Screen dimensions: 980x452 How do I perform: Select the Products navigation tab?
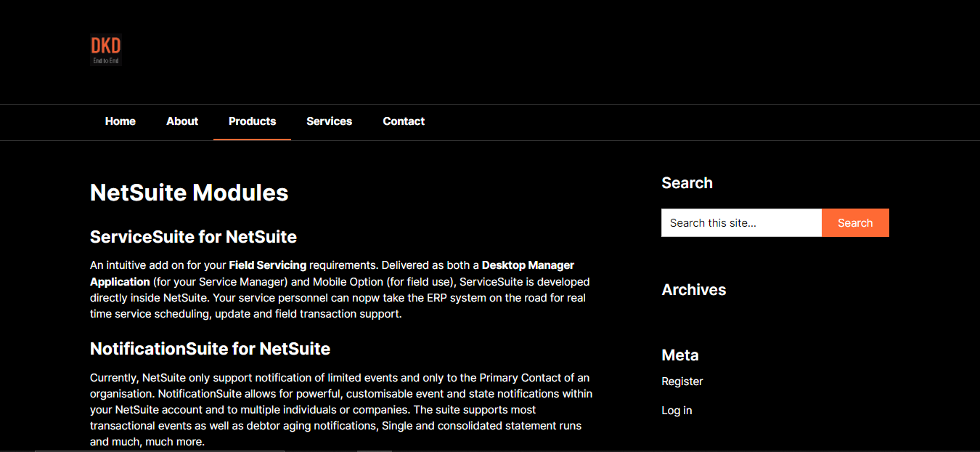252,121
